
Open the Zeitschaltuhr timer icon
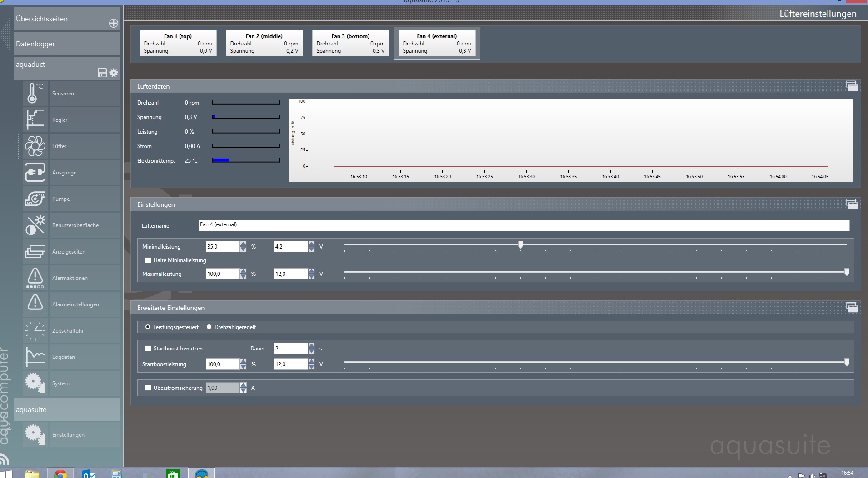[x=35, y=330]
